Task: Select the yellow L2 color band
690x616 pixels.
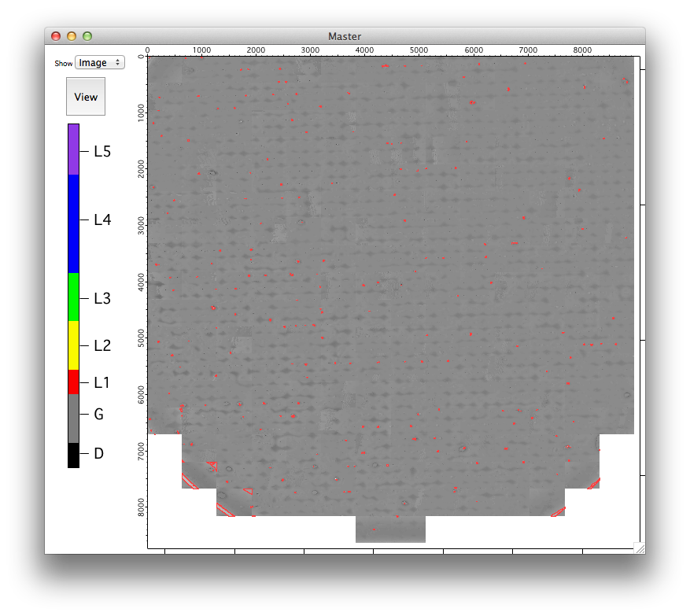Action: [x=73, y=345]
